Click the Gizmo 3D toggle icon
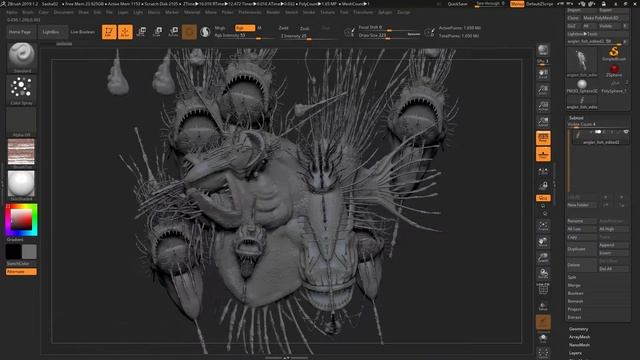This screenshot has height=360, width=640. pyautogui.click(x=189, y=32)
